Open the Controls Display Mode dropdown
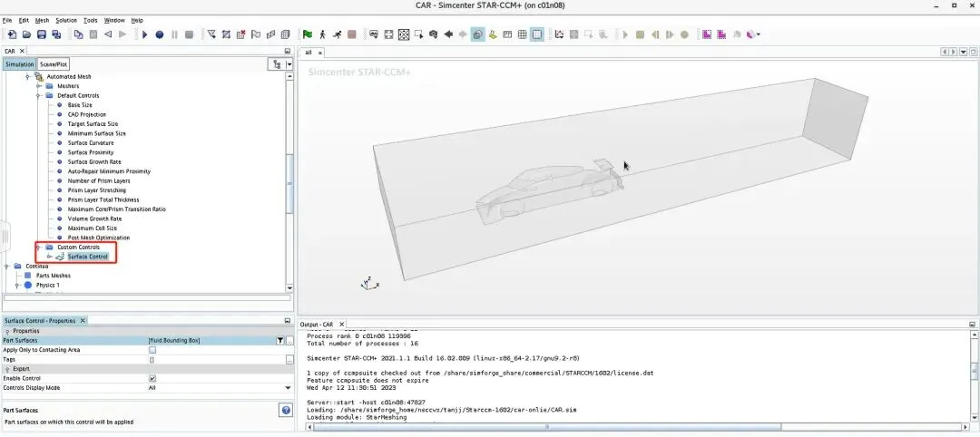The height and width of the screenshot is (437, 980). click(289, 388)
